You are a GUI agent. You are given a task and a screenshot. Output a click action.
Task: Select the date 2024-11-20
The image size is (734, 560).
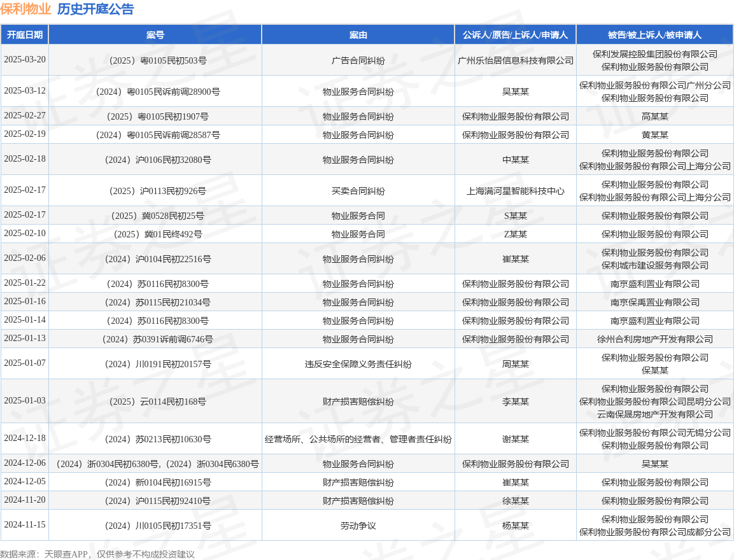click(25, 500)
